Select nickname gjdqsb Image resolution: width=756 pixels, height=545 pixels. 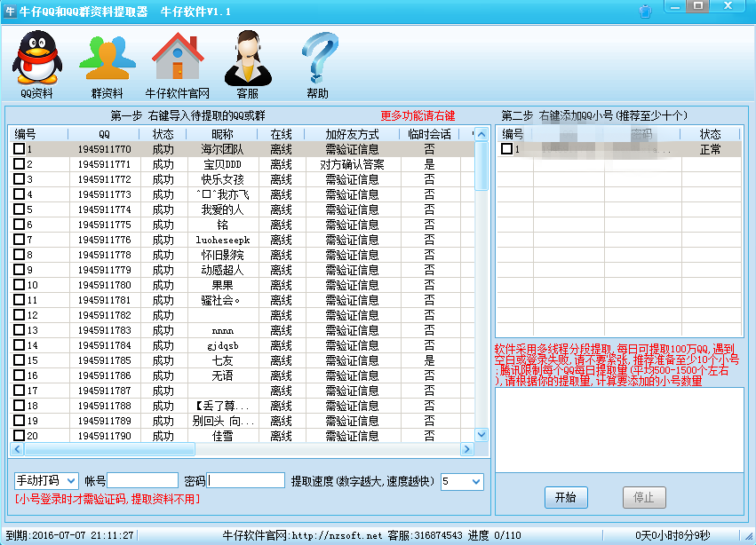pos(222,345)
